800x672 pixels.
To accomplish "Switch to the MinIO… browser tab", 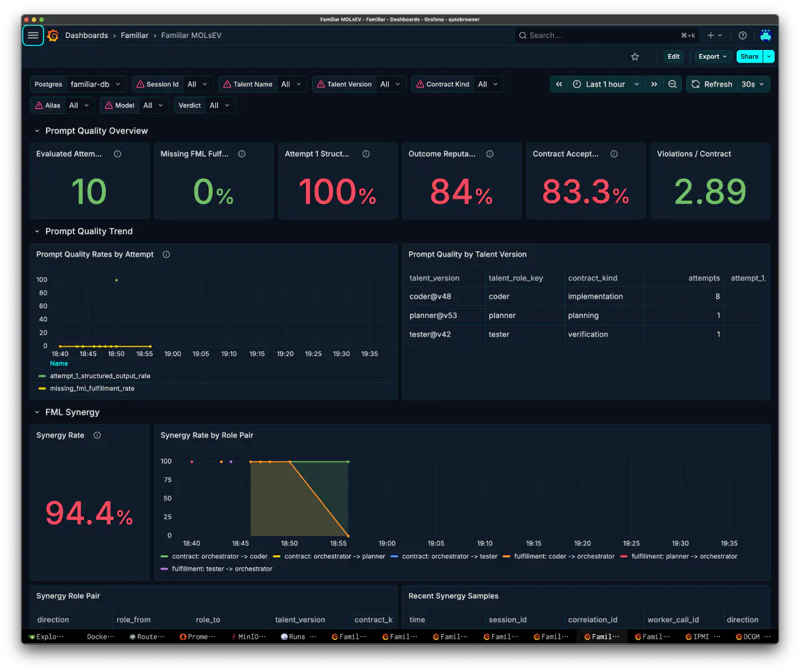I will [248, 637].
